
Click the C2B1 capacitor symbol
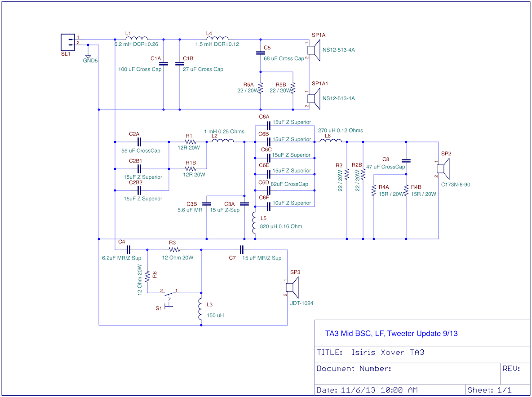[x=139, y=168]
